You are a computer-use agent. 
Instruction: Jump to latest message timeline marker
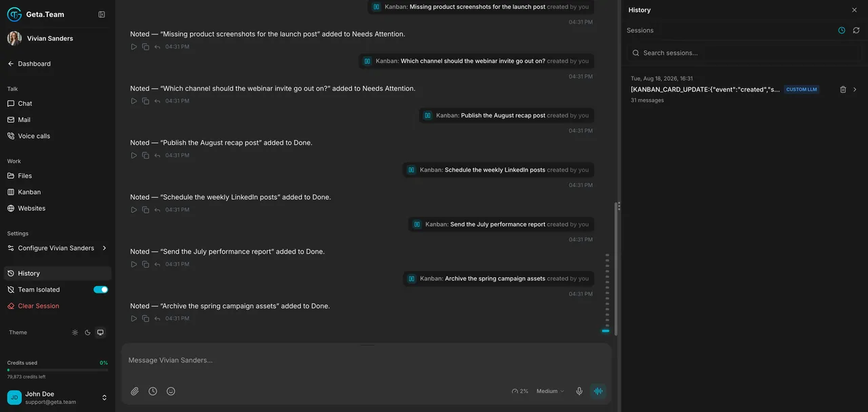click(606, 331)
